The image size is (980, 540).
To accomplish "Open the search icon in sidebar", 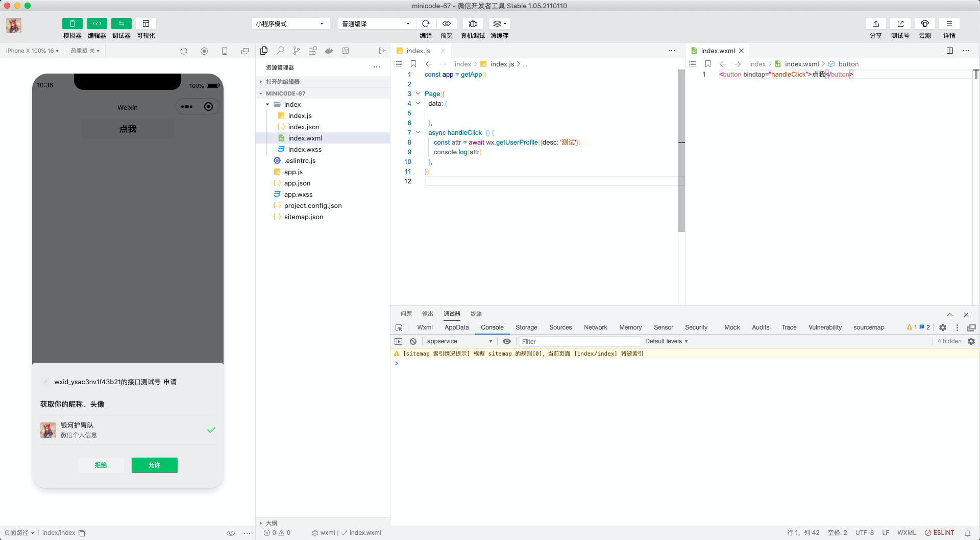I will [x=280, y=51].
